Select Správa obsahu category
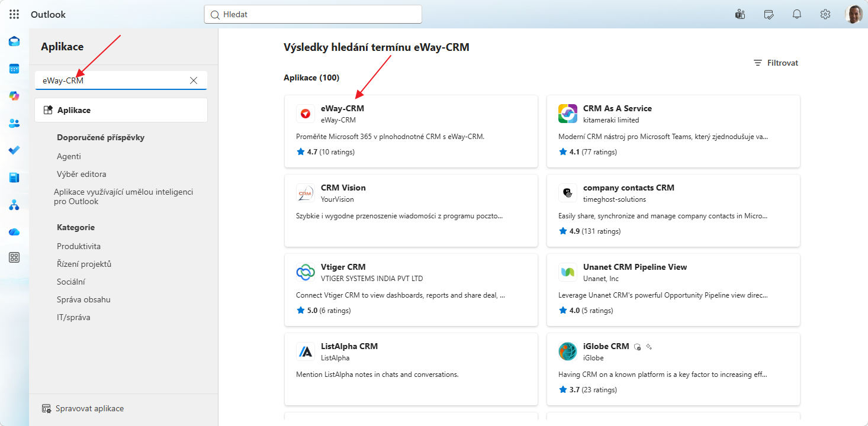The width and height of the screenshot is (868, 426). pyautogui.click(x=83, y=299)
